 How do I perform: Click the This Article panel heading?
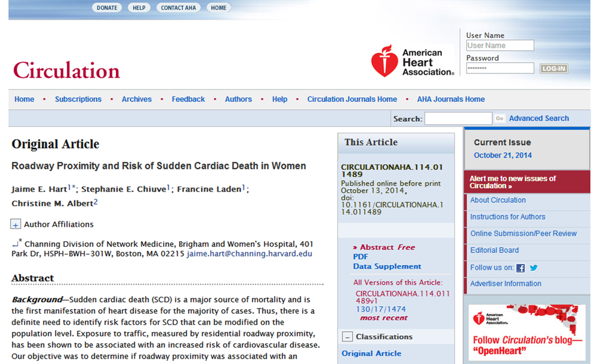pos(371,142)
